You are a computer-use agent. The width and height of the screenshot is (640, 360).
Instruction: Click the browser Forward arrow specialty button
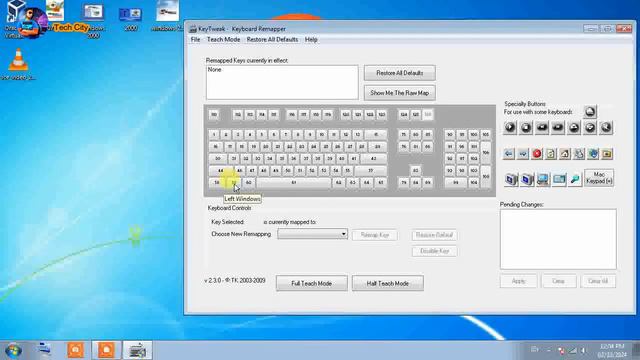click(523, 154)
